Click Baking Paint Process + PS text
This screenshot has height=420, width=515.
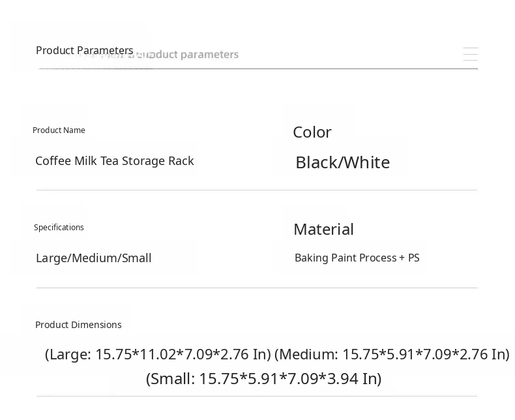(357, 258)
